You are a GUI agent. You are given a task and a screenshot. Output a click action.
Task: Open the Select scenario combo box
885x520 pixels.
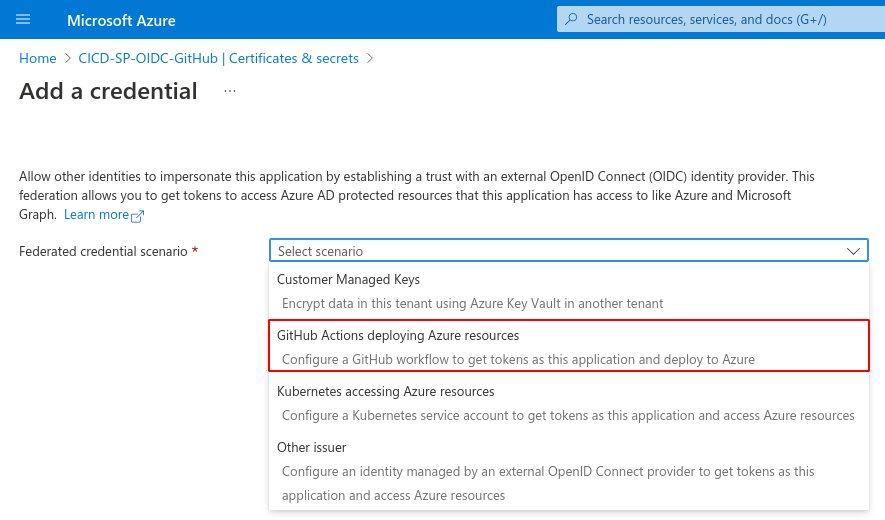pyautogui.click(x=569, y=251)
